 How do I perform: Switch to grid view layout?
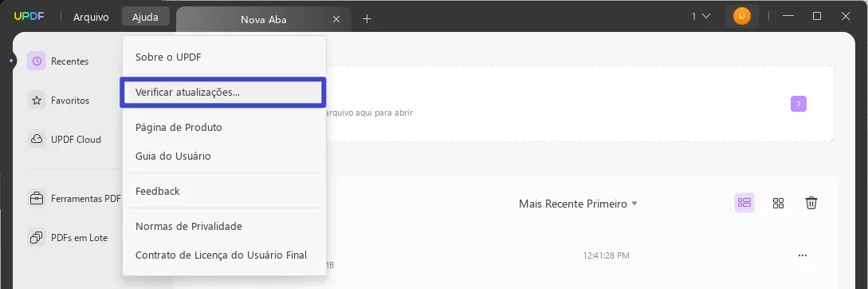click(778, 203)
